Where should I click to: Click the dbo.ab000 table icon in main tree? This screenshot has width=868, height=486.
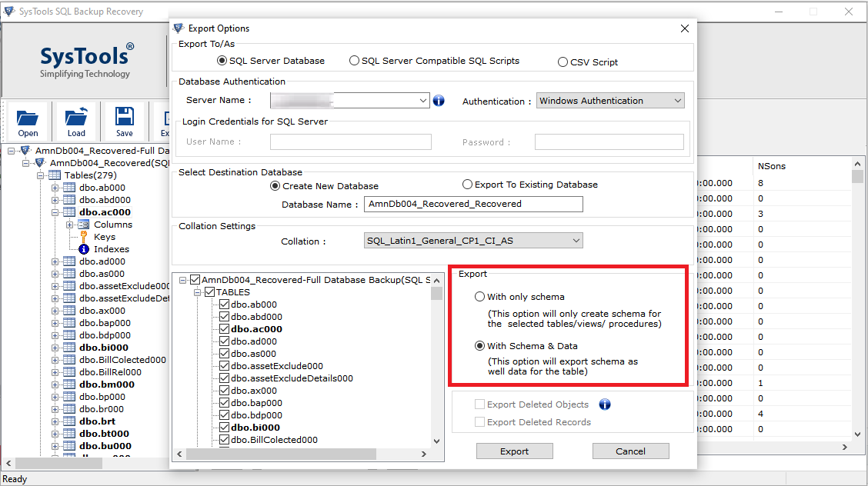tap(69, 188)
